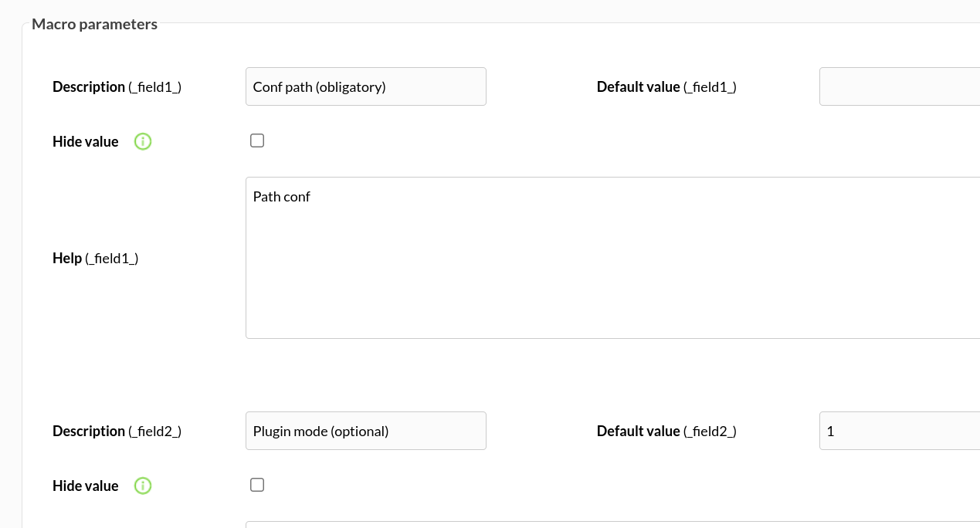Viewport: 980px width, 528px height.
Task: Focus the empty Default value (_field1_) input
Action: coord(900,86)
